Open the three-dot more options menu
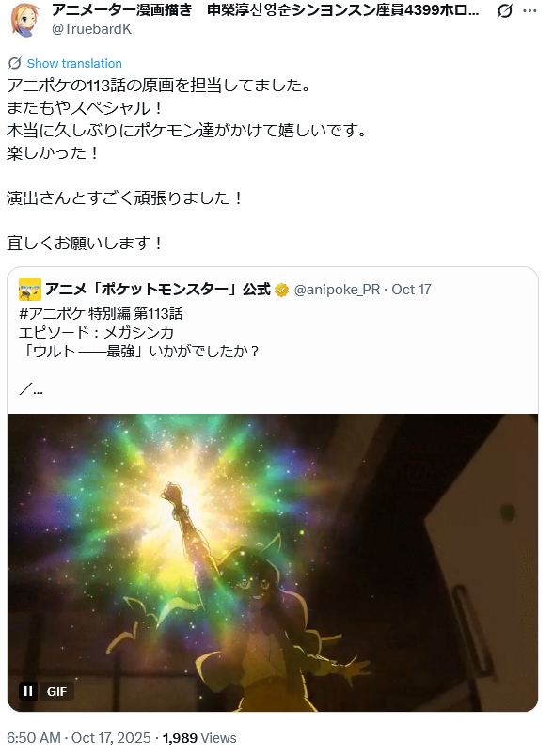This screenshot has width=553, height=756. point(529,10)
